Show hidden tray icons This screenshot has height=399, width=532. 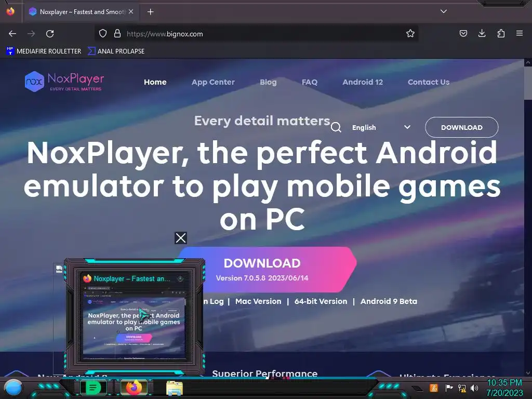pyautogui.click(x=417, y=389)
